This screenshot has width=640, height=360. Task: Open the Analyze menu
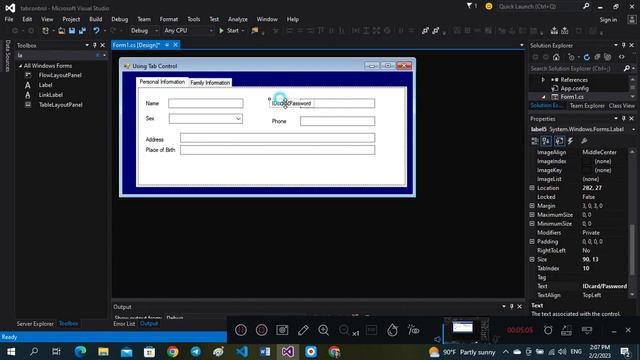[238, 19]
